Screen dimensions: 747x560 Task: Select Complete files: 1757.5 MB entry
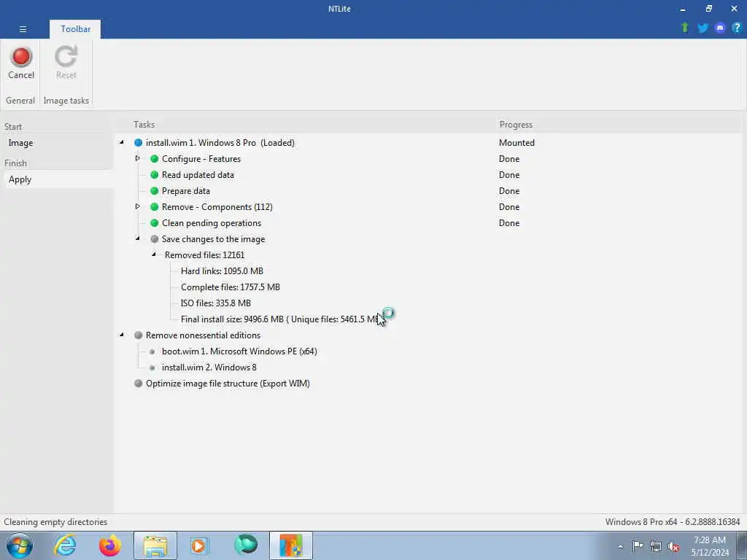pyautogui.click(x=231, y=287)
